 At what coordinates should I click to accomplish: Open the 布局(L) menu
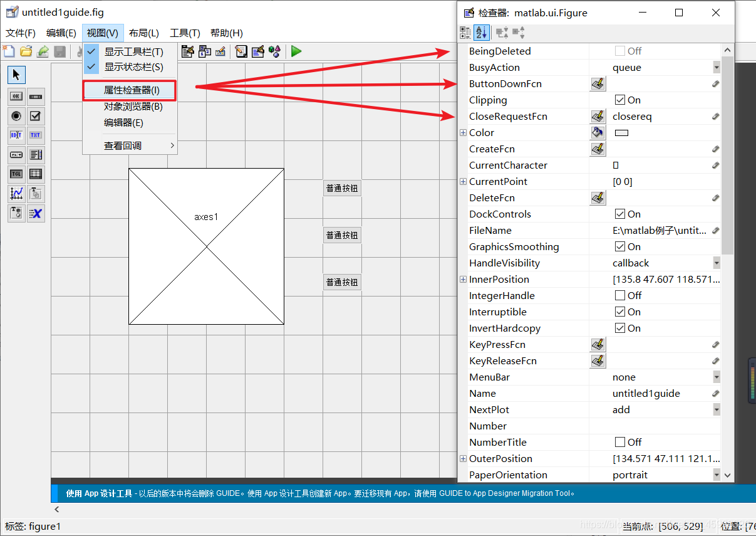pos(144,33)
